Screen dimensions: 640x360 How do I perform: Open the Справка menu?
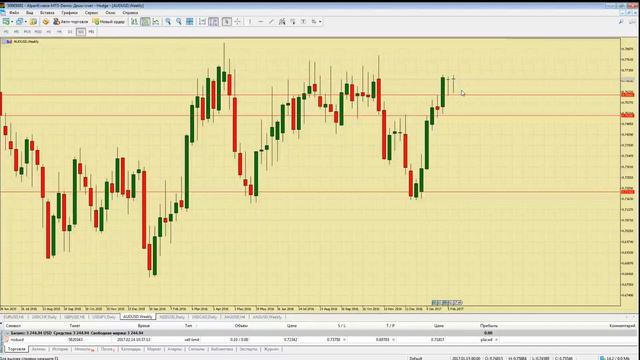(130, 13)
